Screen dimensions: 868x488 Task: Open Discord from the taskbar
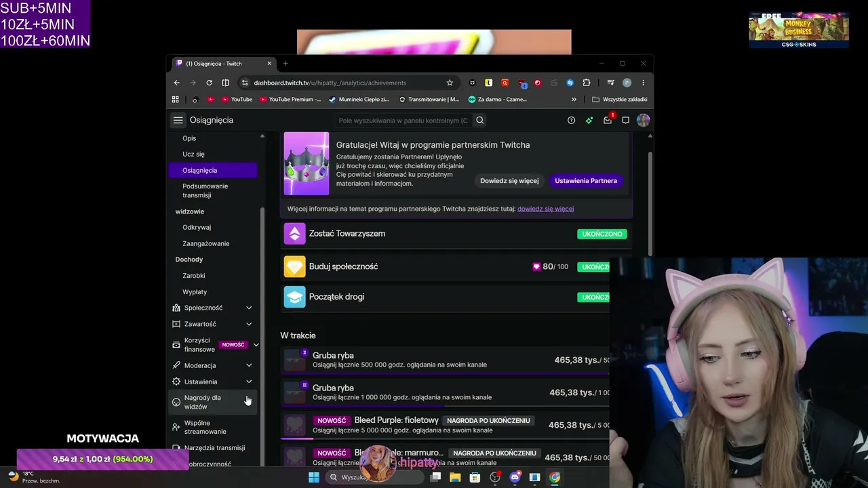click(515, 477)
